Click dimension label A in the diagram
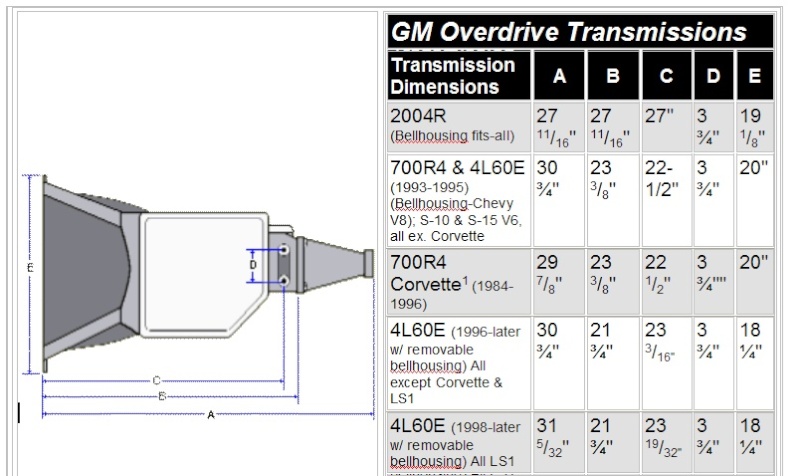 point(211,415)
